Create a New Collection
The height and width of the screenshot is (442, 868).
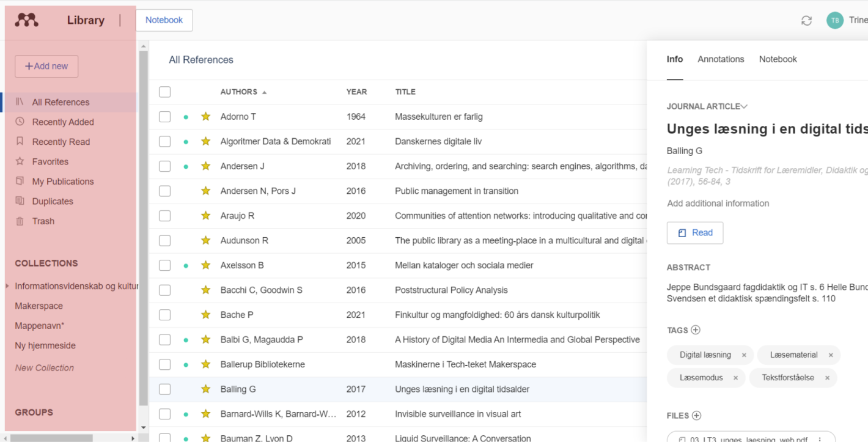(45, 368)
